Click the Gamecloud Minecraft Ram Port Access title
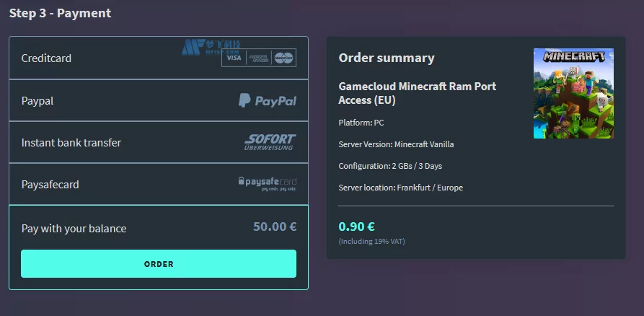This screenshot has width=644, height=316. tap(417, 93)
